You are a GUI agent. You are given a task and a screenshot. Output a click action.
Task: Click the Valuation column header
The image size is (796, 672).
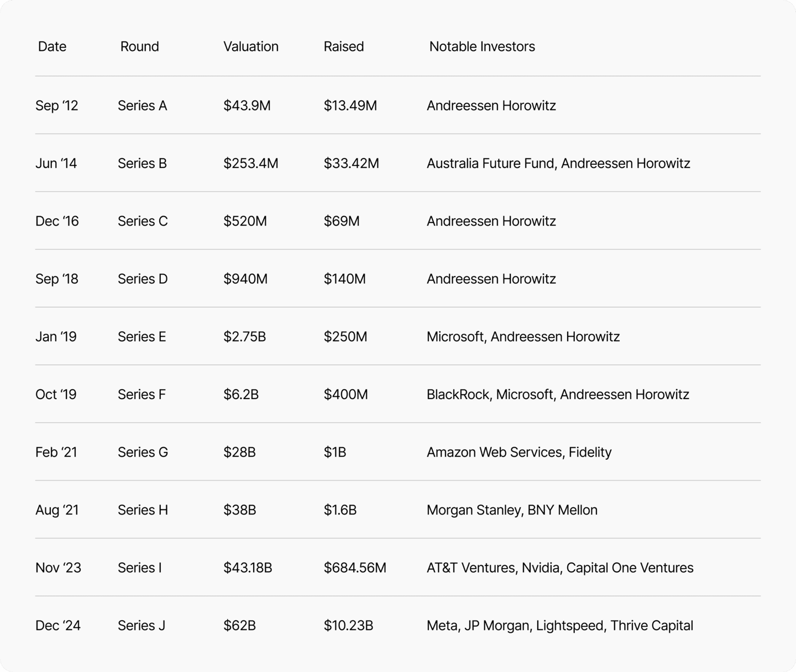(x=250, y=46)
